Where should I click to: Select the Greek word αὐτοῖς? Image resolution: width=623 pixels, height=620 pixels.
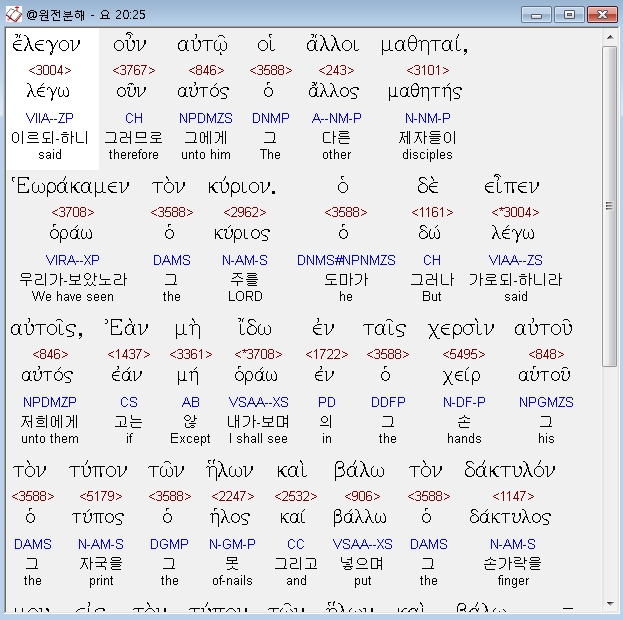46,328
